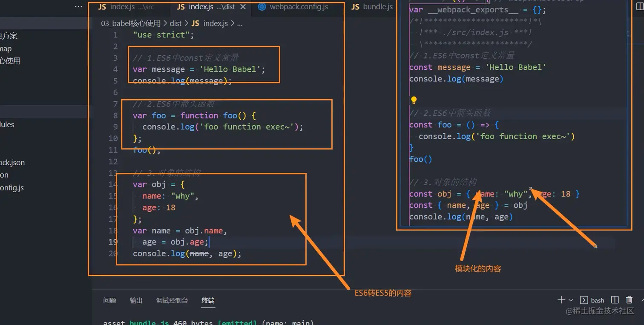
Task: Click the // 1.ES6中const定义常量 comment on line 3
Action: [x=185, y=58]
